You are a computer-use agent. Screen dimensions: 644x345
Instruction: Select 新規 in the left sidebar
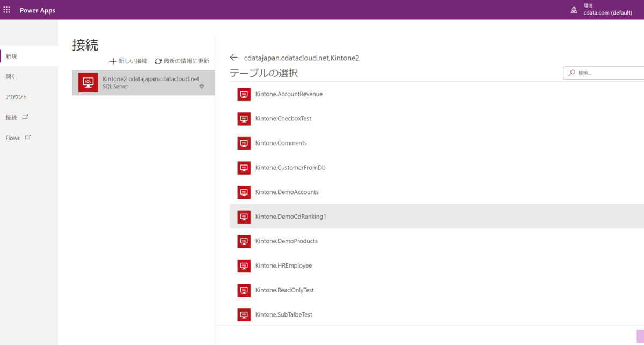[x=29, y=56]
